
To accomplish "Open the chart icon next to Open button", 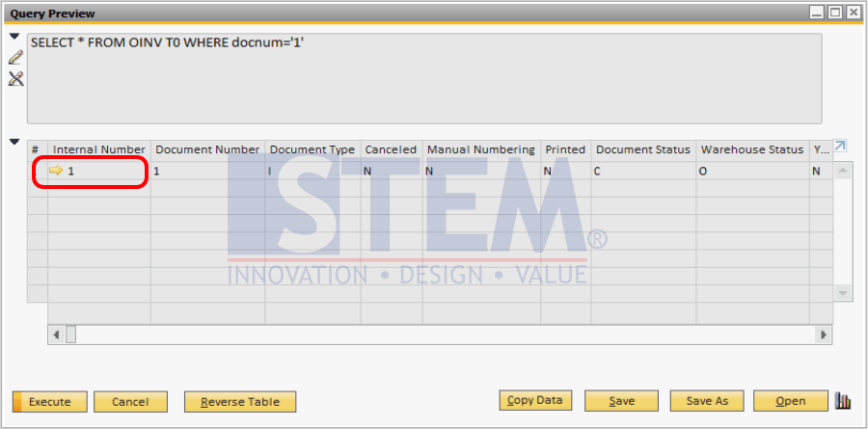I will [x=843, y=401].
